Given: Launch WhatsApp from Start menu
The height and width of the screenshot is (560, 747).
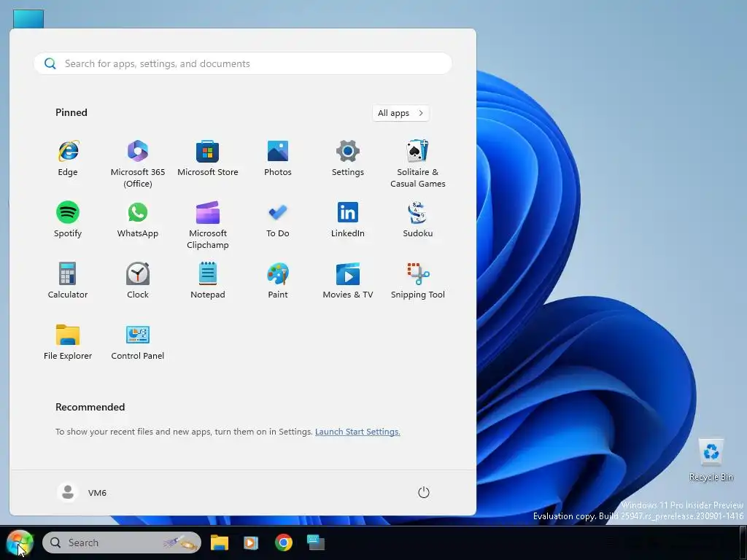Looking at the screenshot, I should (138, 219).
